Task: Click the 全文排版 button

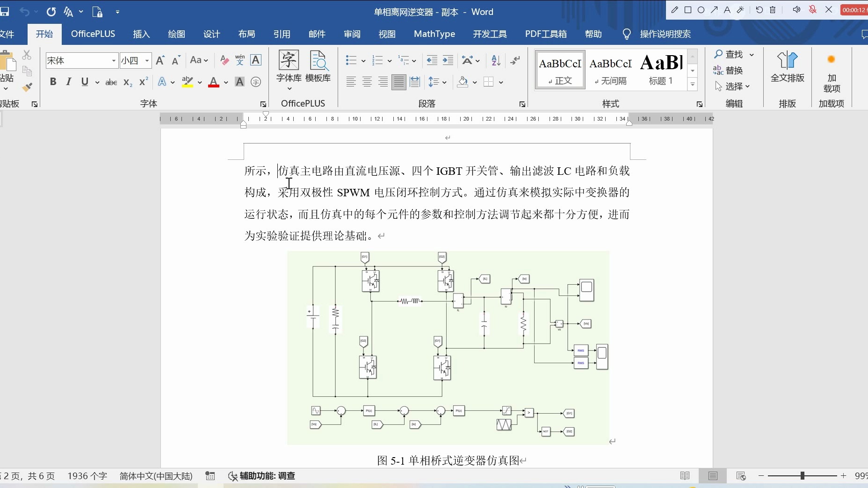Action: tap(787, 68)
